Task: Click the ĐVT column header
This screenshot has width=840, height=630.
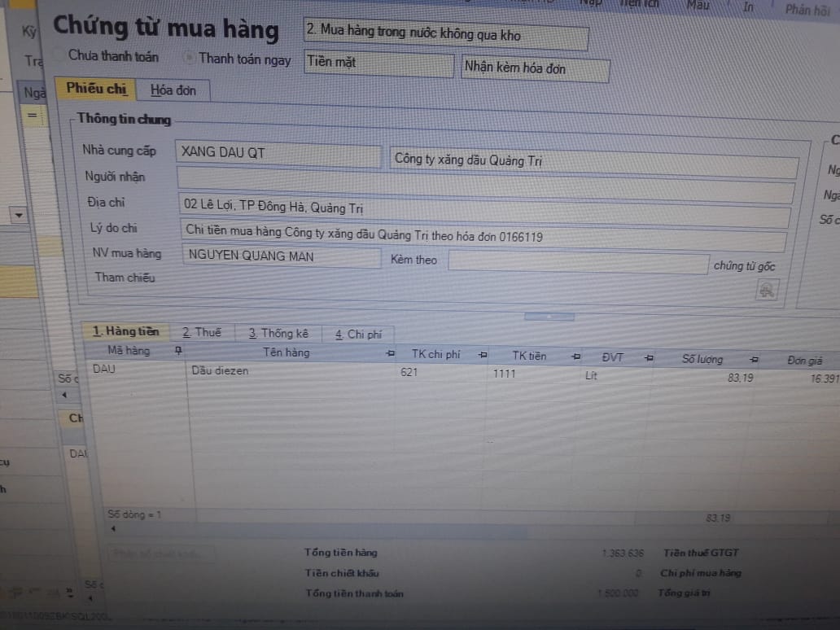Action: (612, 357)
